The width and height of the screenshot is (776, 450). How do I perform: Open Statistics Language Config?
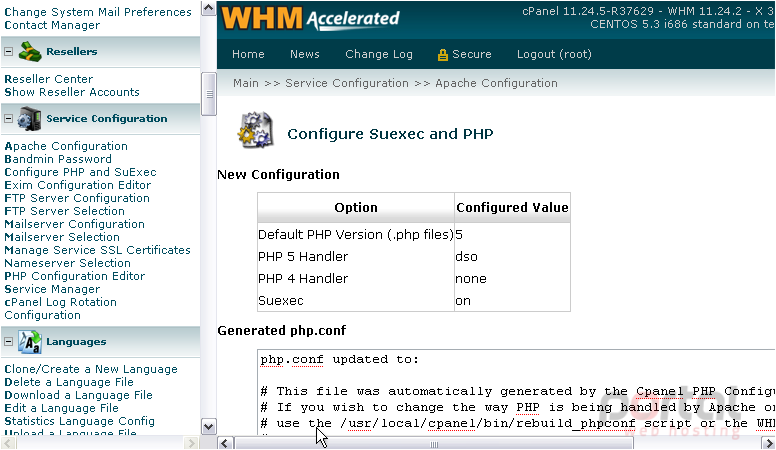point(80,421)
